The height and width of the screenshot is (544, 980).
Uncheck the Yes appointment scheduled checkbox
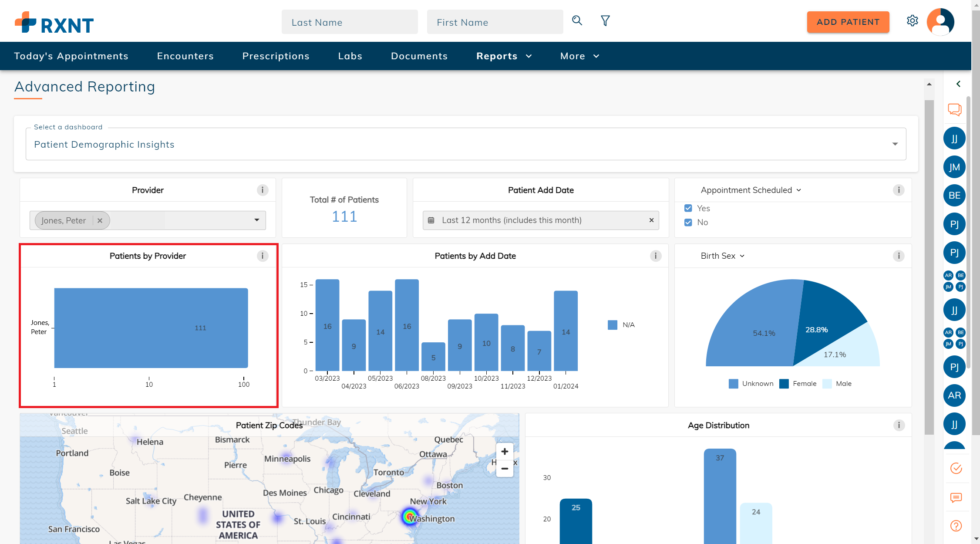point(688,208)
